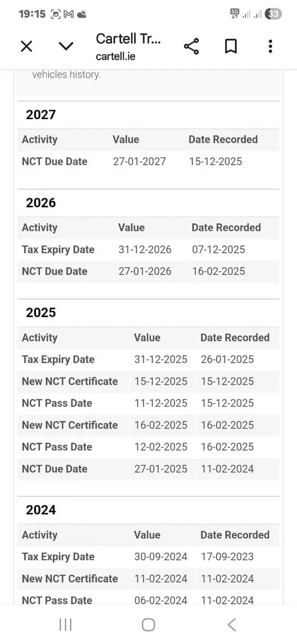Expand the tab options chevron
This screenshot has height=644, width=297.
[x=66, y=47]
